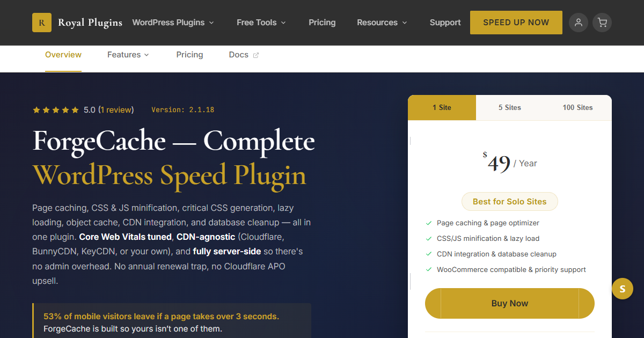Click WooCommerce compatible & priority support feature
This screenshot has height=338, width=644.
coord(511,270)
